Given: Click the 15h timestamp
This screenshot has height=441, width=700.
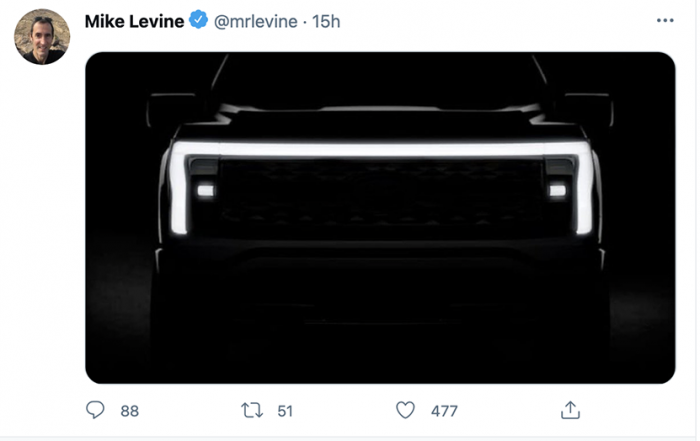Looking at the screenshot, I should pyautogui.click(x=324, y=21).
